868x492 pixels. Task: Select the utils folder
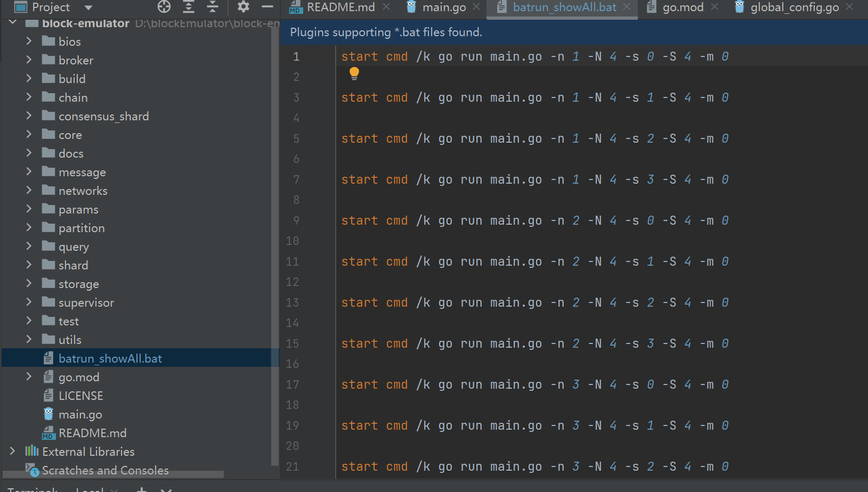point(70,340)
